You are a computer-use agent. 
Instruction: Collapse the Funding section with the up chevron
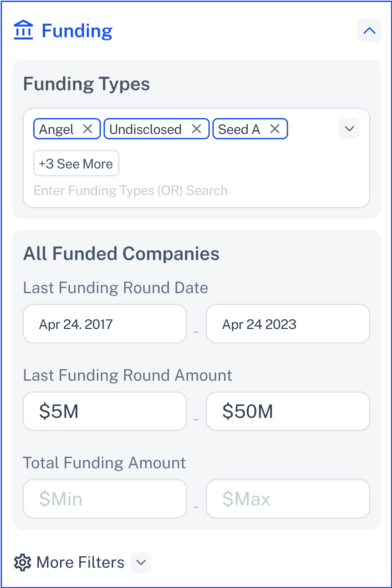(369, 31)
